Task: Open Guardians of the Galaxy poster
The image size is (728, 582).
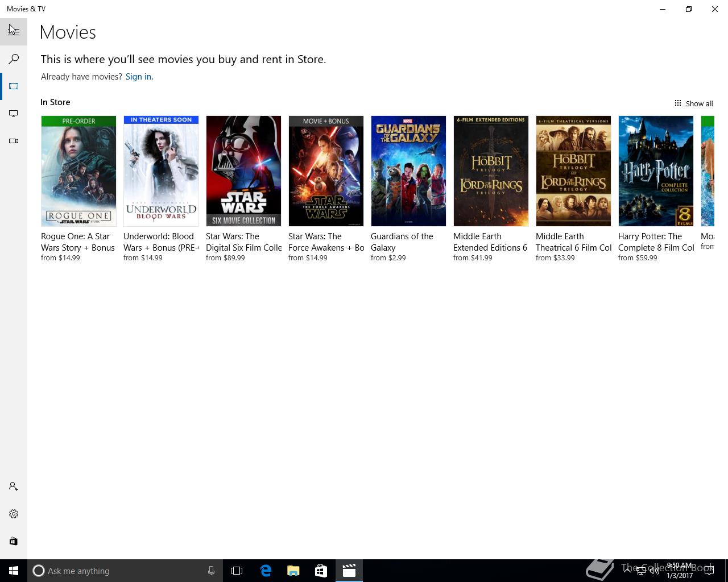Action: click(x=408, y=171)
